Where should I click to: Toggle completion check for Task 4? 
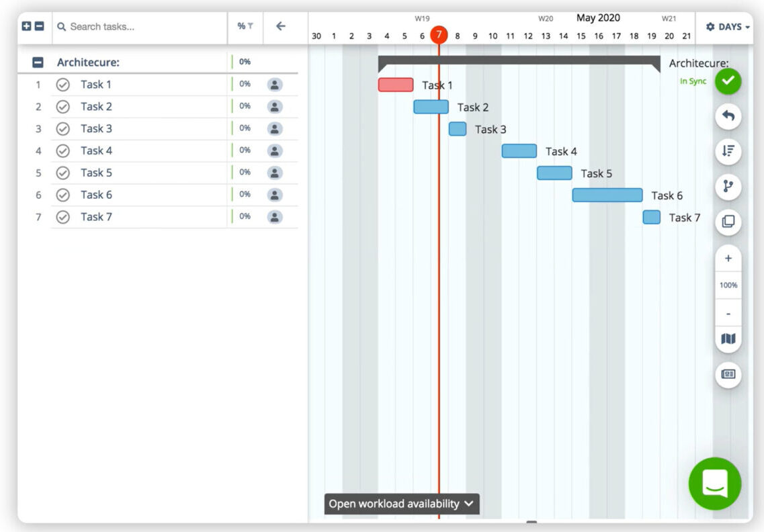click(x=63, y=150)
